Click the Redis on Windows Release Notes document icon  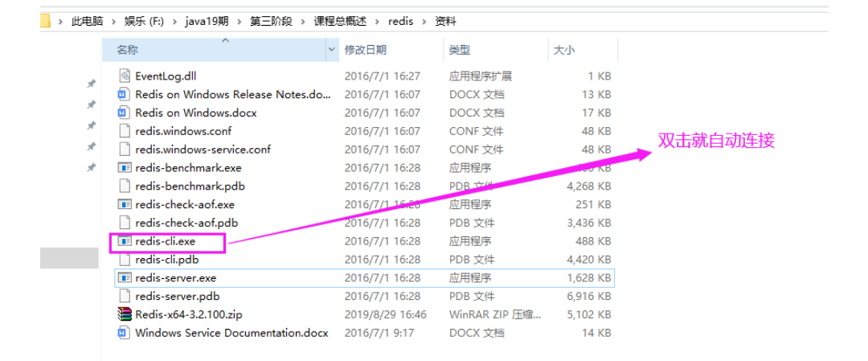123,94
